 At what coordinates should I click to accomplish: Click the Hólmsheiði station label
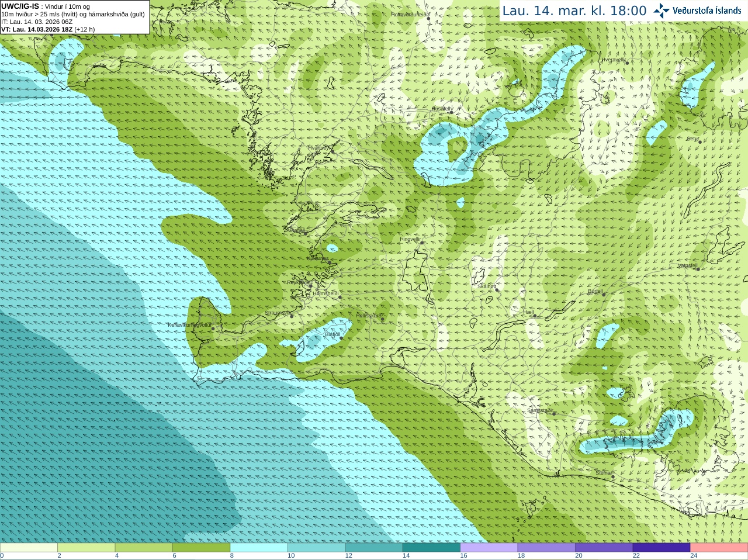[x=326, y=293]
